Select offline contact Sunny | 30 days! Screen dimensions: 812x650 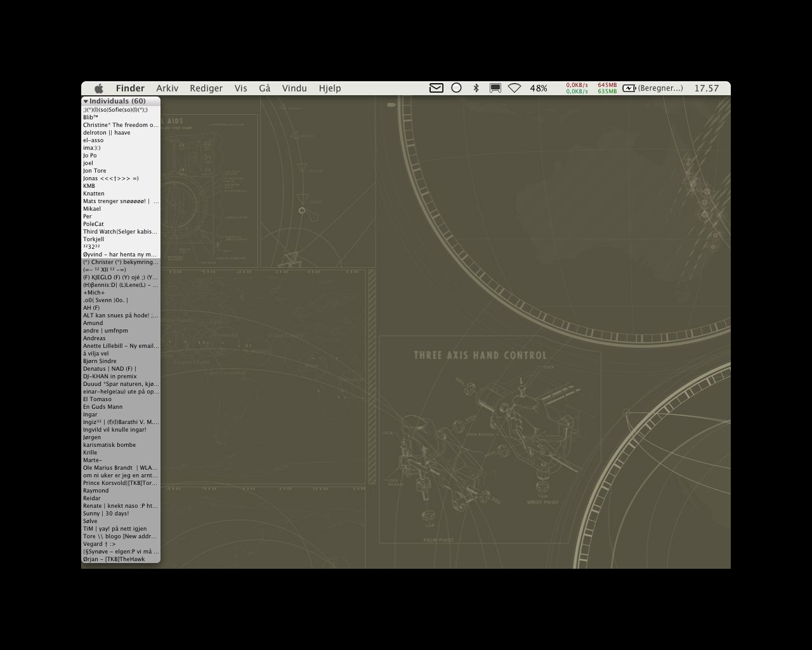[121, 514]
